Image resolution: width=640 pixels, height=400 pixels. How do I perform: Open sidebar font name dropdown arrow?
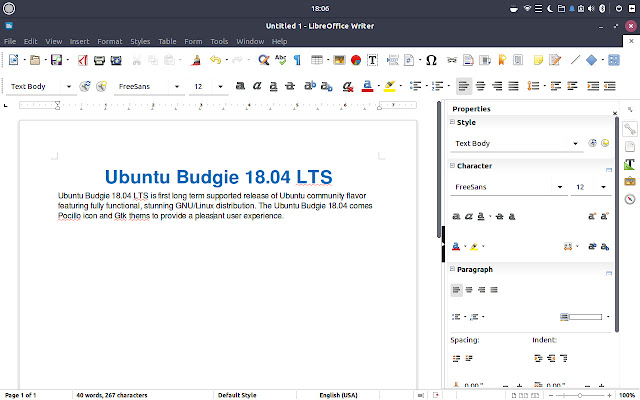[560, 187]
